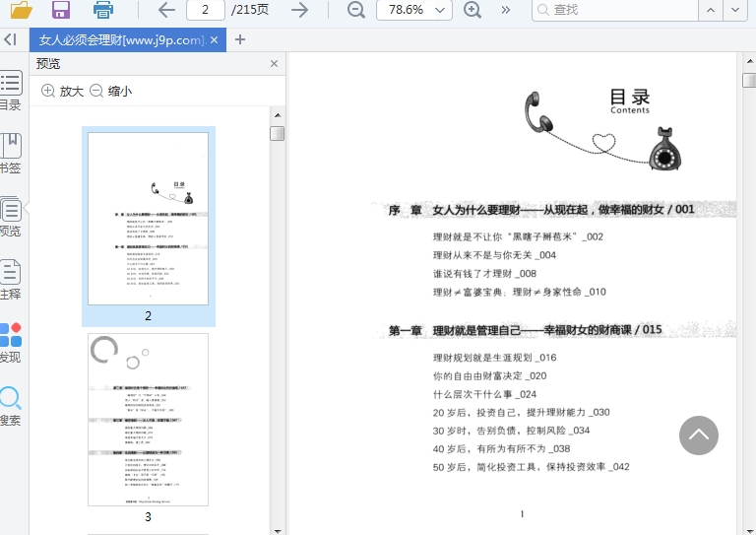The height and width of the screenshot is (535, 756).
Task: Click the entry 谁说有钱了才理财 _008
Action: click(484, 274)
